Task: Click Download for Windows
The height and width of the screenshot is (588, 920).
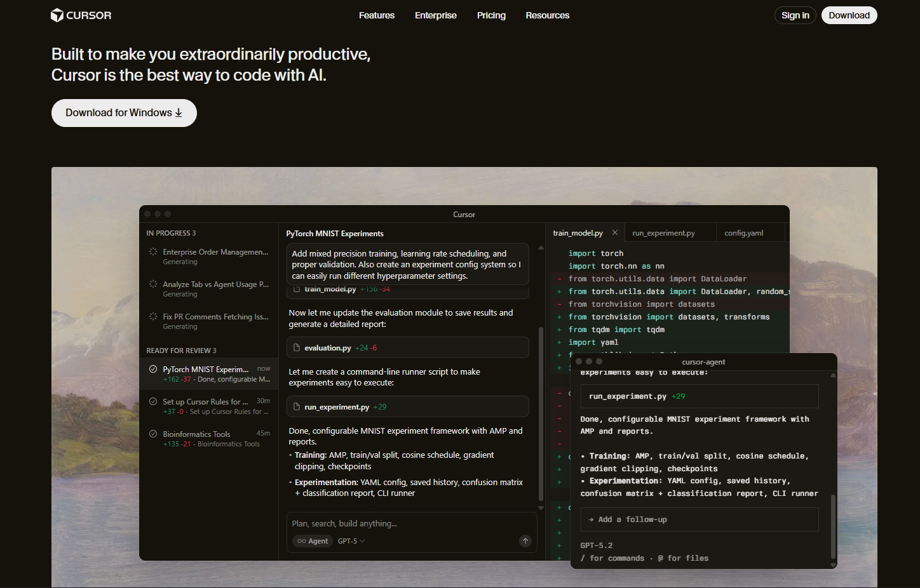Action: [124, 113]
